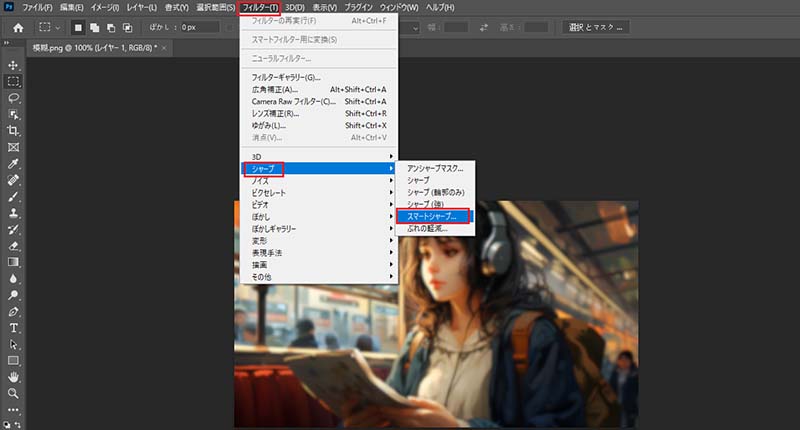Select the History Brush tool

(x=13, y=230)
